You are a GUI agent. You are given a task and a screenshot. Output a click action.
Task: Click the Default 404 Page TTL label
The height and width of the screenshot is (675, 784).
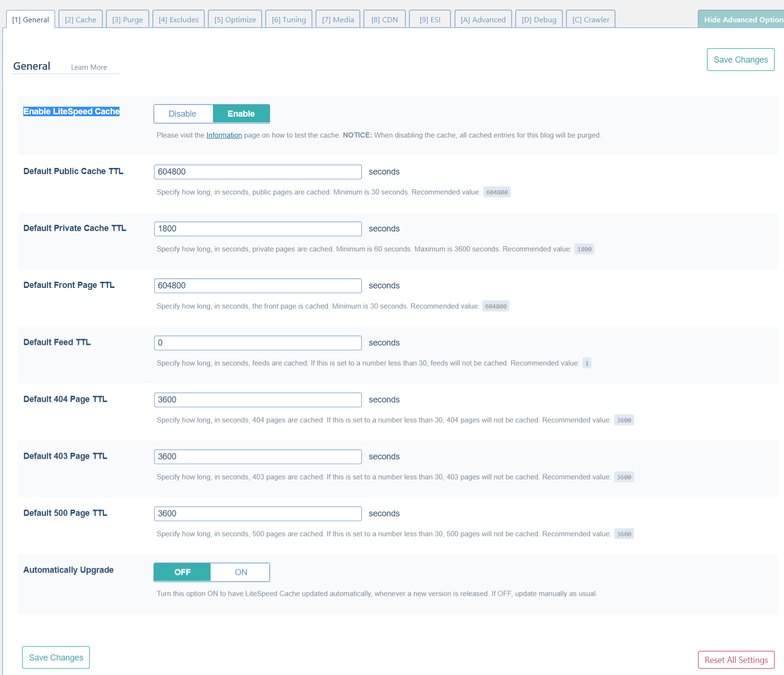pyautogui.click(x=65, y=399)
